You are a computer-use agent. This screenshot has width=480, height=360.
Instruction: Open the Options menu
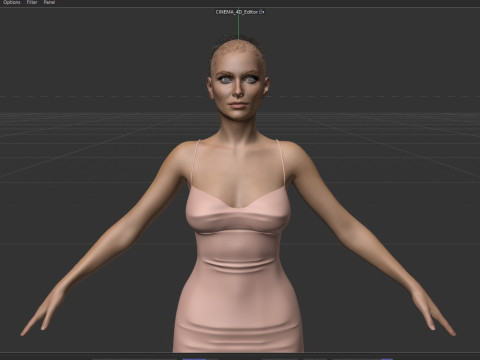point(12,2)
